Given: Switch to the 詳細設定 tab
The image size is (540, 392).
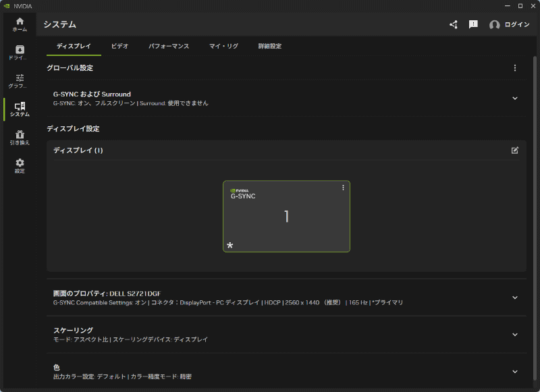Looking at the screenshot, I should (x=269, y=46).
